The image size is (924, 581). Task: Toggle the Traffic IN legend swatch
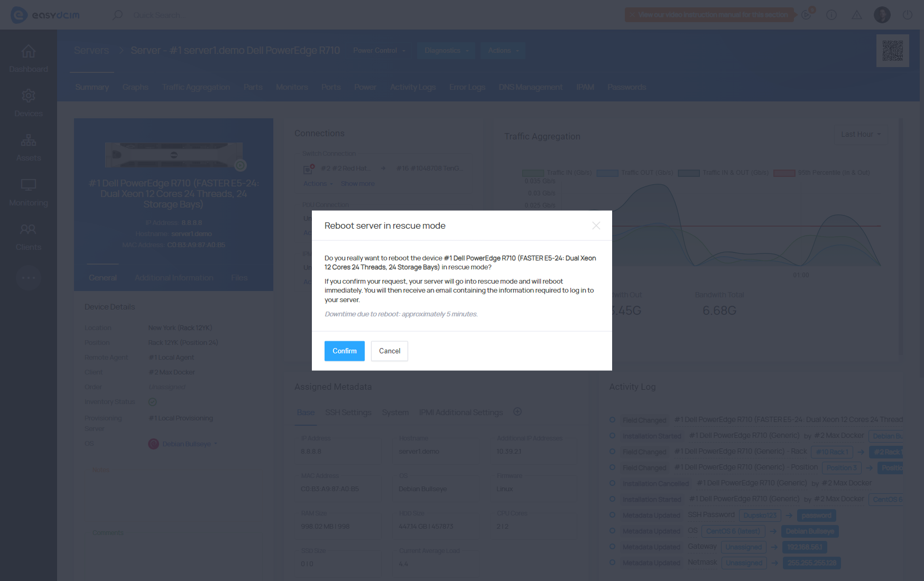click(533, 173)
